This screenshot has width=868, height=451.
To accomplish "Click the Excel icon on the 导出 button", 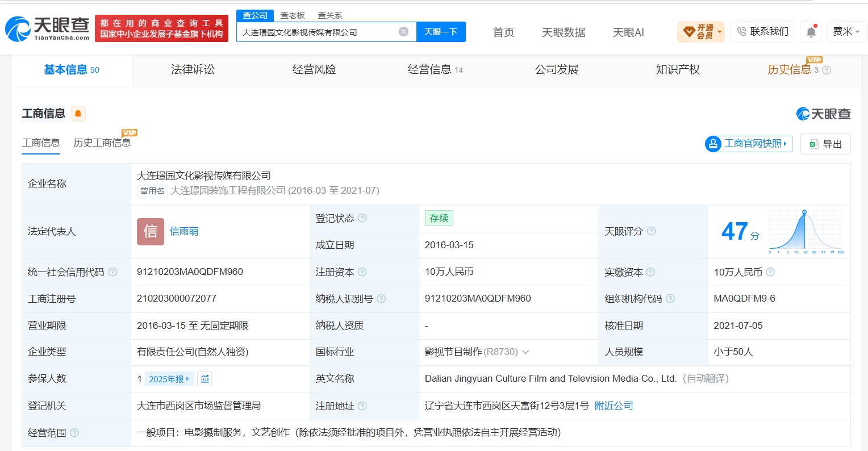I will [813, 144].
